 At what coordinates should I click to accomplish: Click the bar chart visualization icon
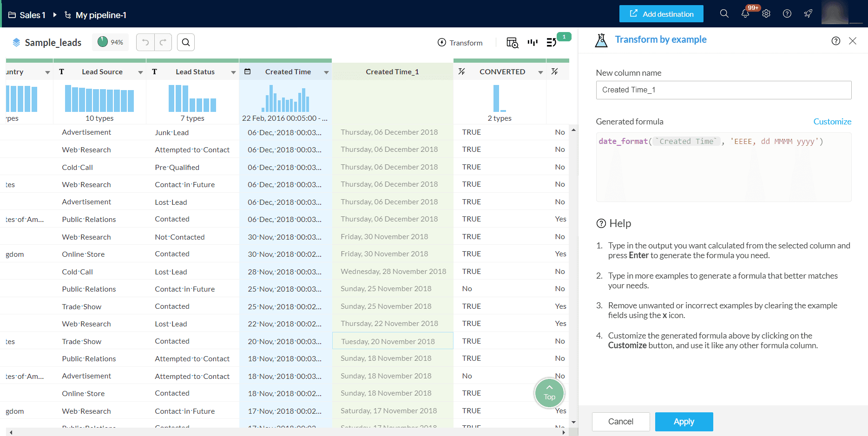click(x=533, y=43)
